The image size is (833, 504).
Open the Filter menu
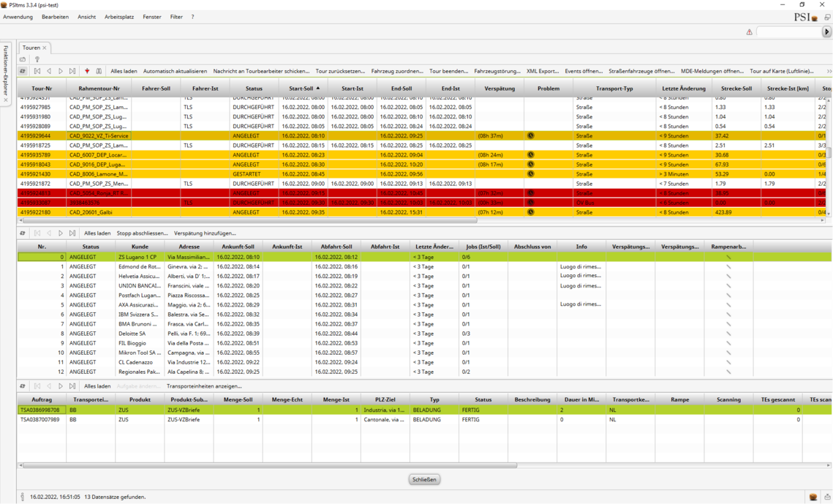tap(176, 17)
